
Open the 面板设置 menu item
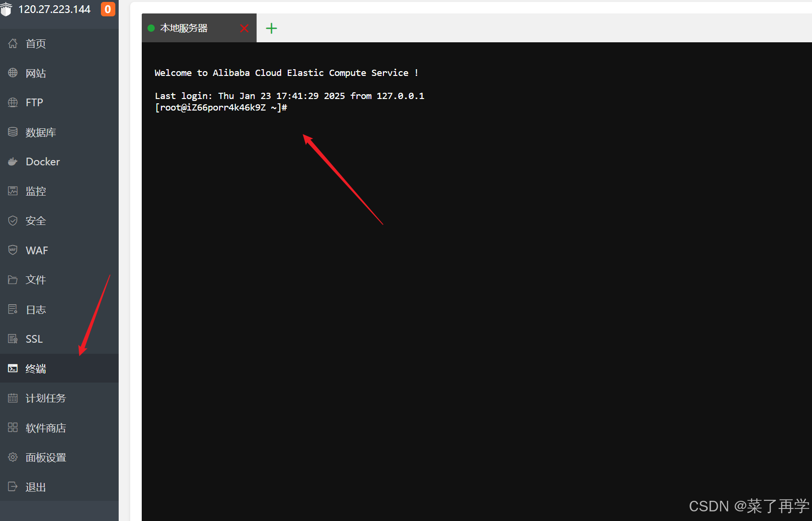(x=59, y=457)
